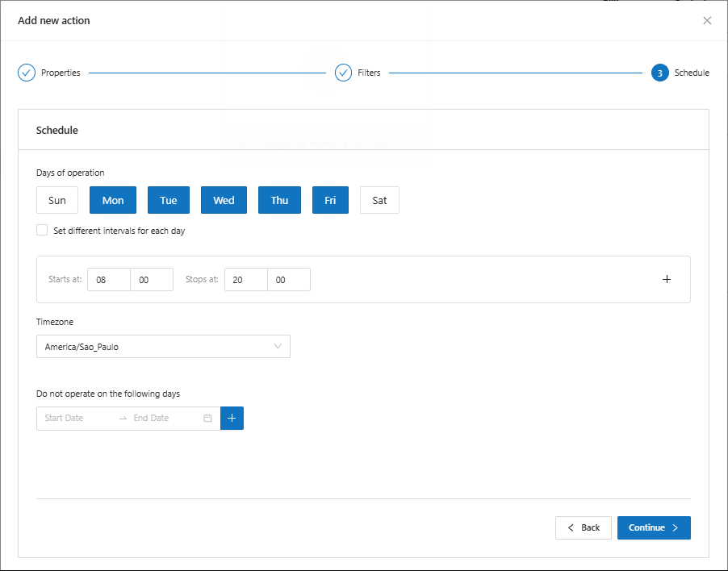Open the Timezone dropdown America/Sao_Paulo
The height and width of the screenshot is (571, 728).
[163, 347]
